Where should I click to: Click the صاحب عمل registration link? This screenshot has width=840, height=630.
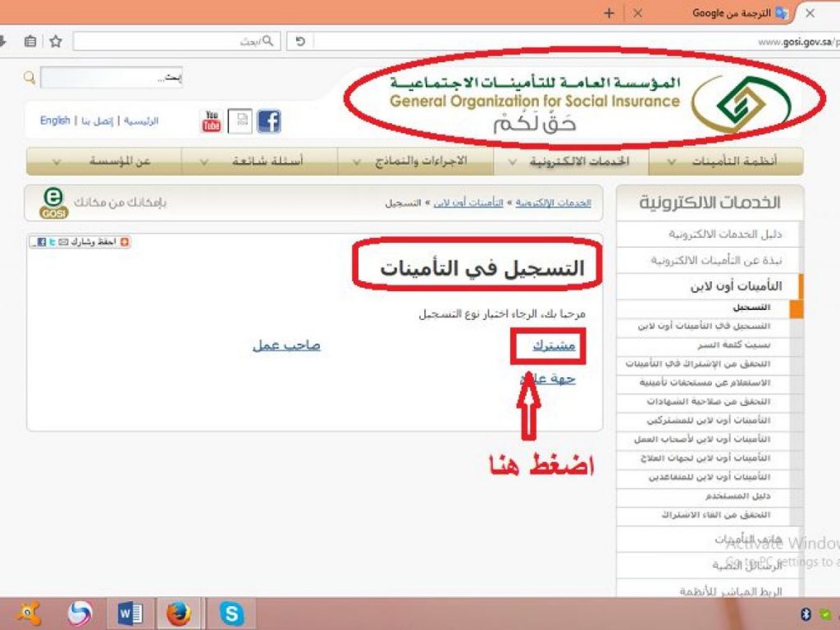pyautogui.click(x=286, y=345)
